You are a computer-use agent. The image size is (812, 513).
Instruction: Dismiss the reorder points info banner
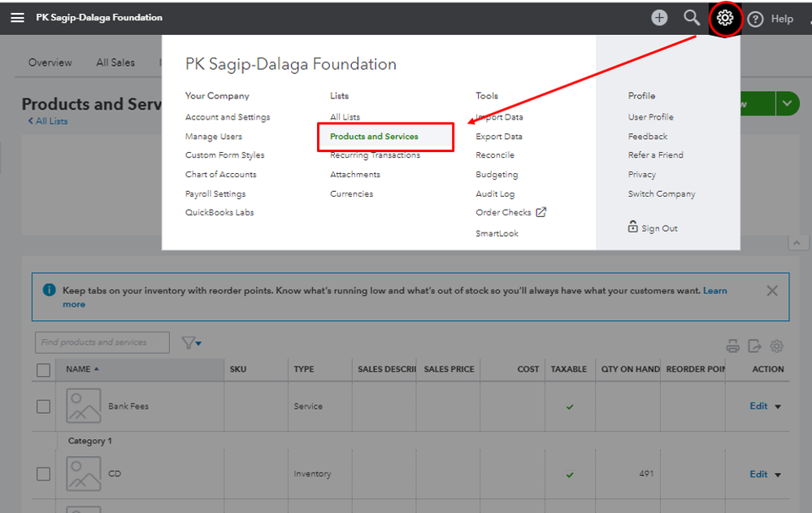point(772,291)
